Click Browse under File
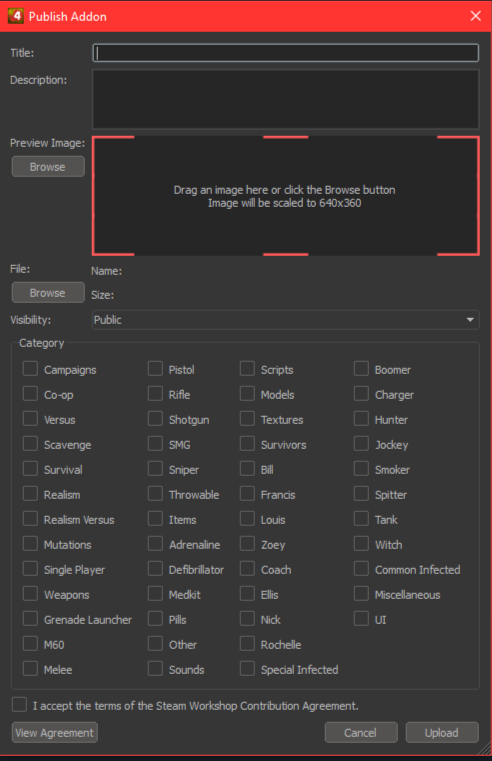This screenshot has width=492, height=761. point(48,293)
